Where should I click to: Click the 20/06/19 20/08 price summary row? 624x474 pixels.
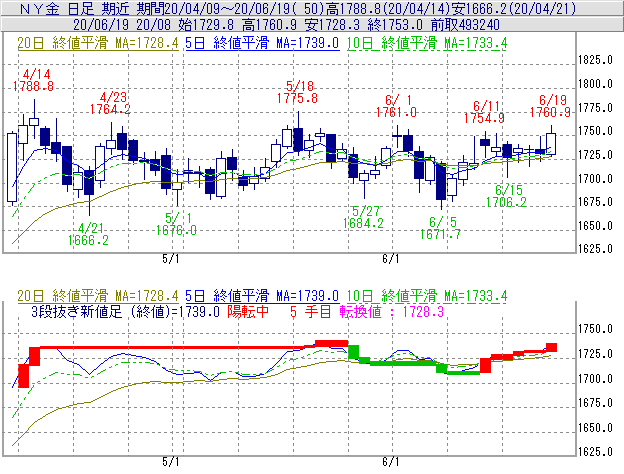[286, 25]
